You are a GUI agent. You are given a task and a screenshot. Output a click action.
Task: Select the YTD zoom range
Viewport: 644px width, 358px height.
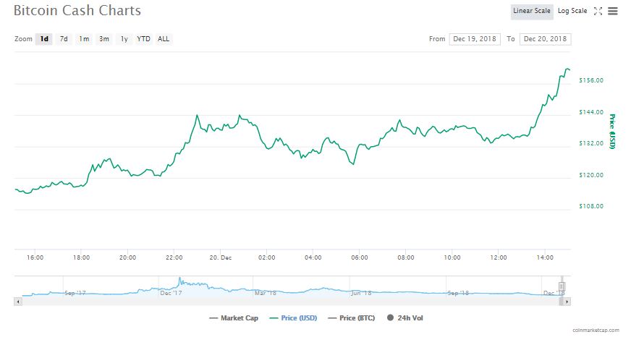click(x=144, y=39)
